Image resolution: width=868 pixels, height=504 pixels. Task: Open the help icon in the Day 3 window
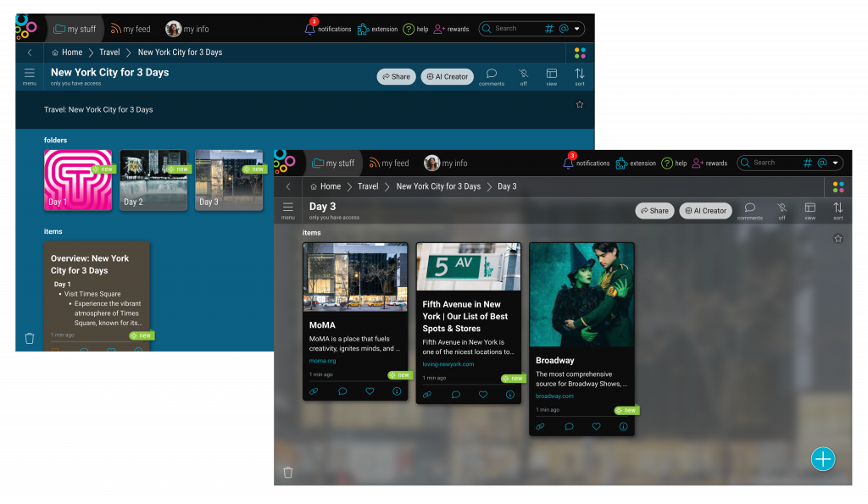pos(668,163)
